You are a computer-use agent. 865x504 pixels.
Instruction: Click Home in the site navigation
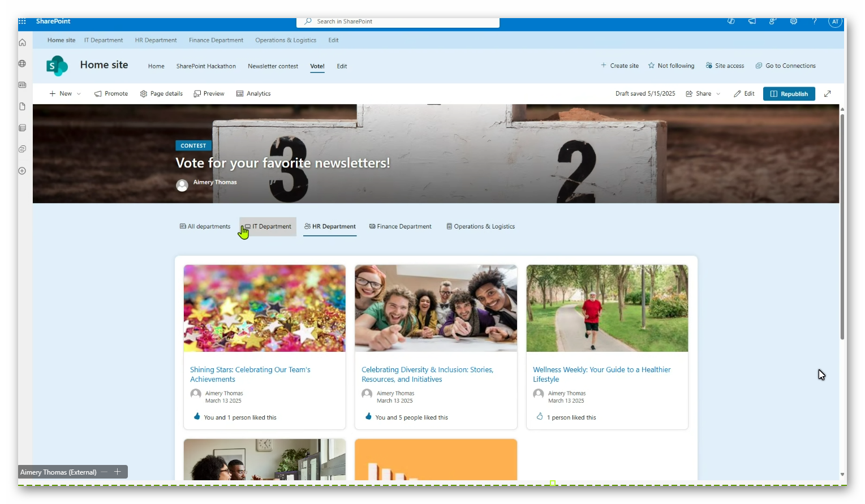pyautogui.click(x=156, y=66)
